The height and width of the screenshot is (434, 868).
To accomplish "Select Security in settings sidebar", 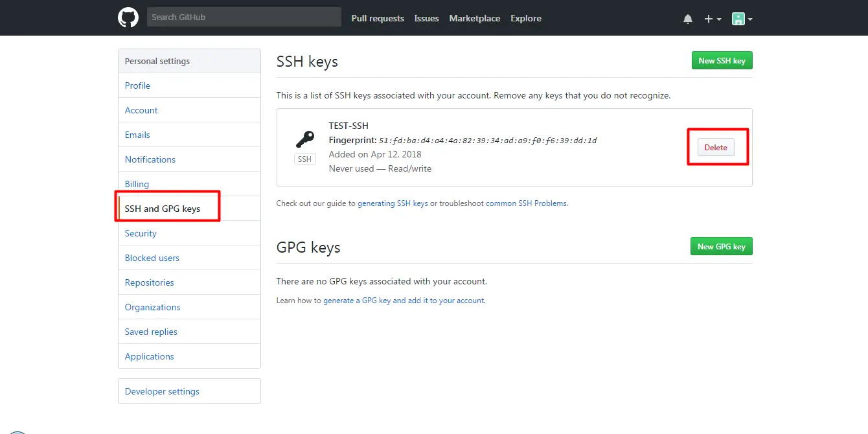I will 189,233.
